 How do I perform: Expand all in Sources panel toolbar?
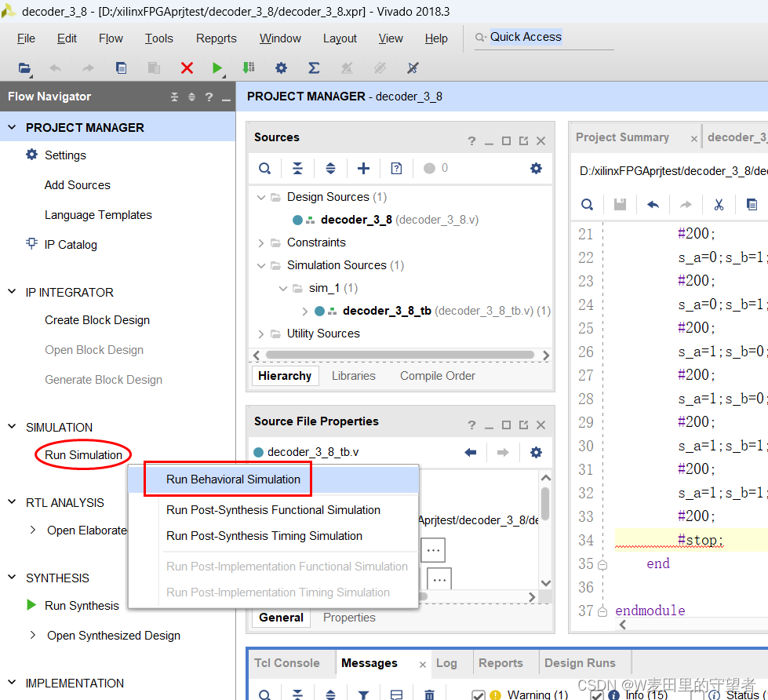coord(330,169)
